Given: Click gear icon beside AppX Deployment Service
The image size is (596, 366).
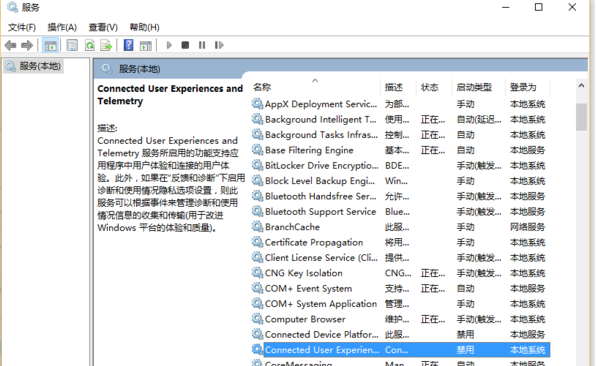Looking at the screenshot, I should click(x=257, y=104).
